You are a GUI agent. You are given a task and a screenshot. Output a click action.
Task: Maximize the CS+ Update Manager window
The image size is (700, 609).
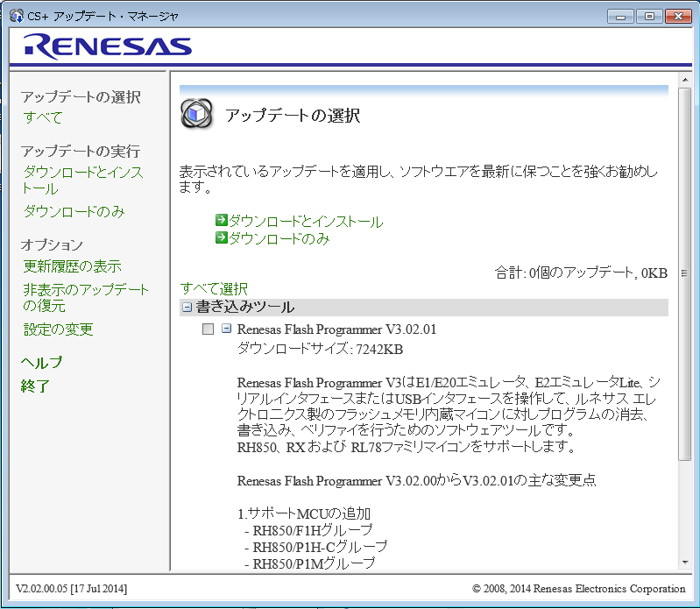tap(649, 17)
